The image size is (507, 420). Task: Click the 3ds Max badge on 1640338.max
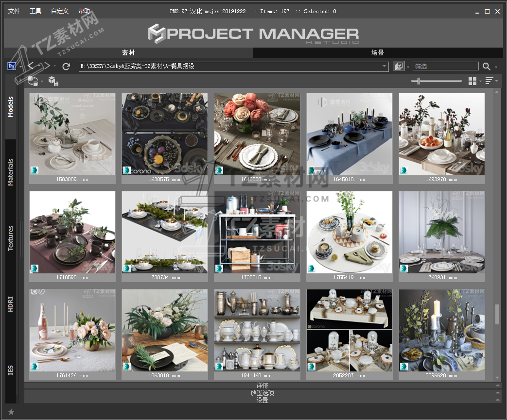(219, 170)
